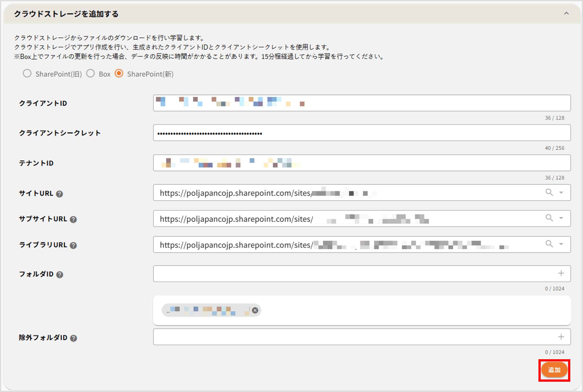Image resolution: width=583 pixels, height=392 pixels.
Task: Click help icon next to サイトURL
Action: click(59, 194)
